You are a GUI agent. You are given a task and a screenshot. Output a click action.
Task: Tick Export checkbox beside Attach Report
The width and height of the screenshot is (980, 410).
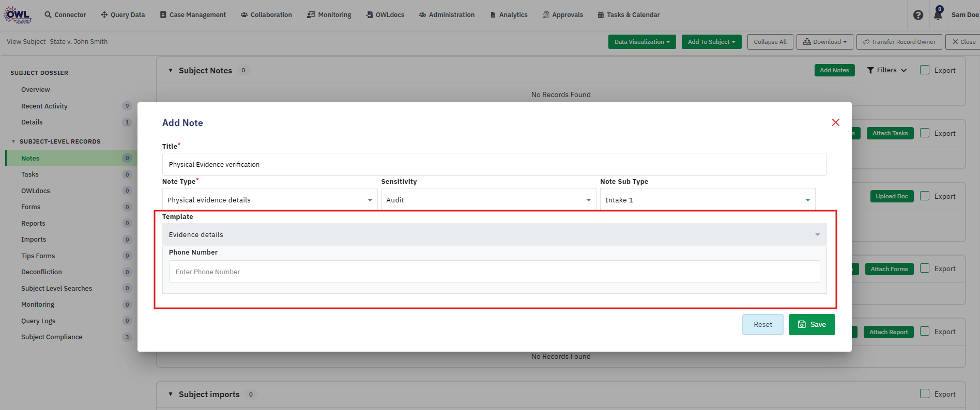click(x=925, y=331)
